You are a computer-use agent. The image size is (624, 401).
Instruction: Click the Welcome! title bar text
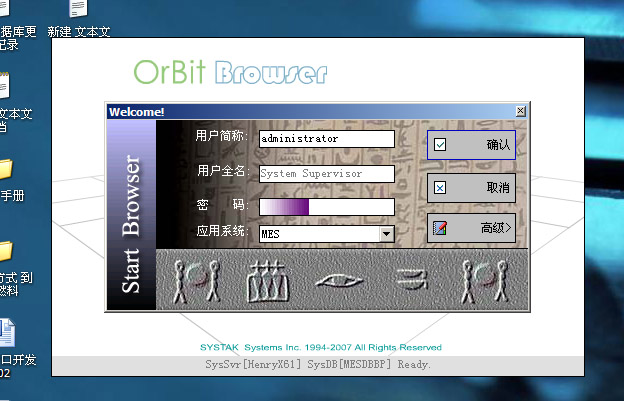point(136,112)
